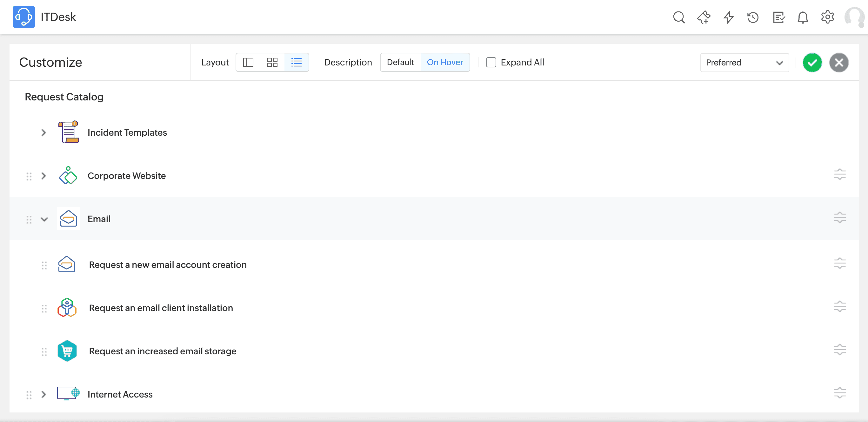The image size is (868, 422).
Task: Select the list view layout icon
Action: pos(297,62)
